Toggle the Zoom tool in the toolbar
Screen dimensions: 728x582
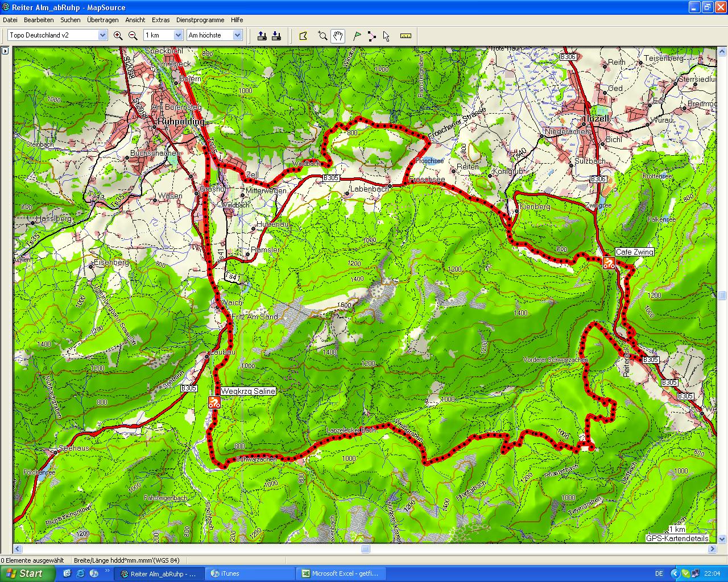tap(322, 36)
